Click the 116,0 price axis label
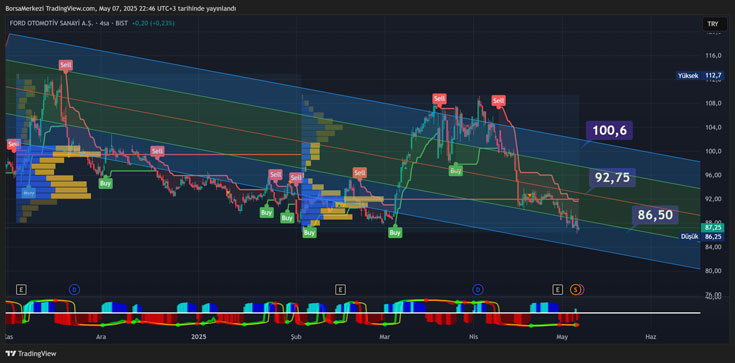This screenshot has width=735, height=363. [713, 55]
